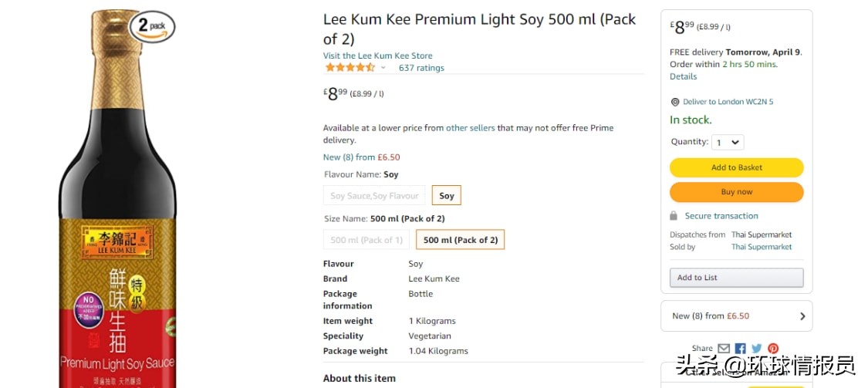Click the yellow 'Buy now' button
Screen dimensions: 868x388
[x=736, y=192]
